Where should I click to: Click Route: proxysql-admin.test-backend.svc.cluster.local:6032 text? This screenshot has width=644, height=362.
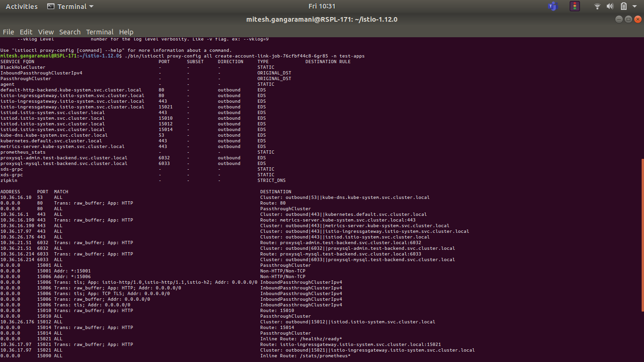(x=341, y=243)
